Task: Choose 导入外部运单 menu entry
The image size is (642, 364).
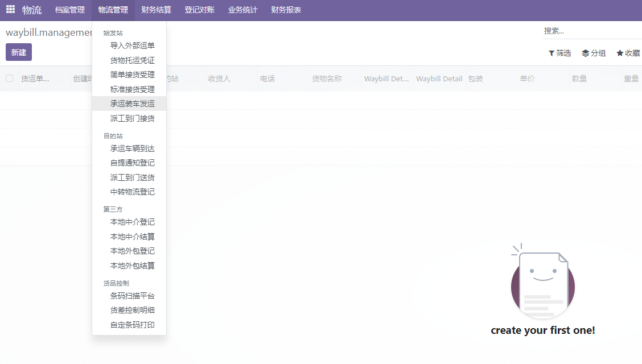Action: tap(132, 45)
